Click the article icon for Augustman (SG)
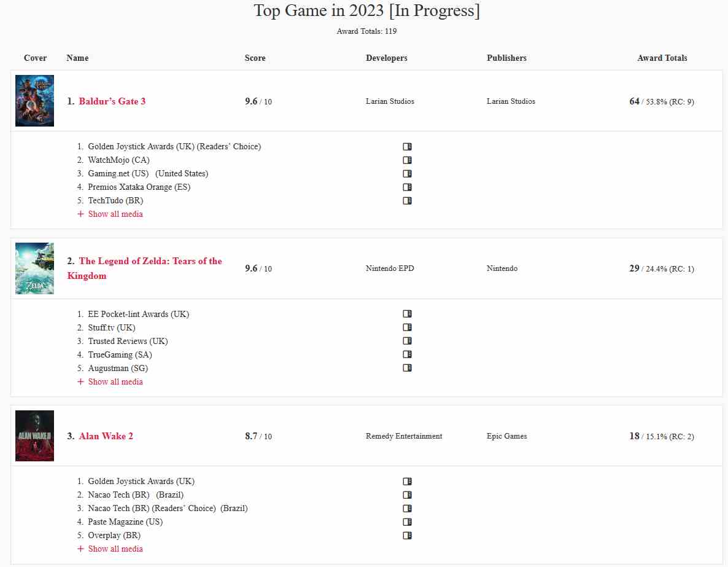This screenshot has width=728, height=567. 407,367
